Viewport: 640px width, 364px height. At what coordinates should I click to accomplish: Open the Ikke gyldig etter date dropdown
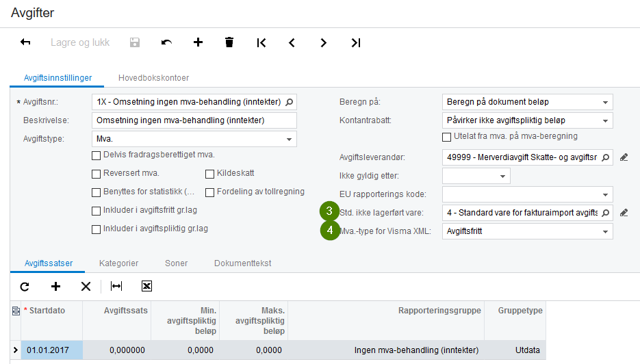click(x=503, y=177)
